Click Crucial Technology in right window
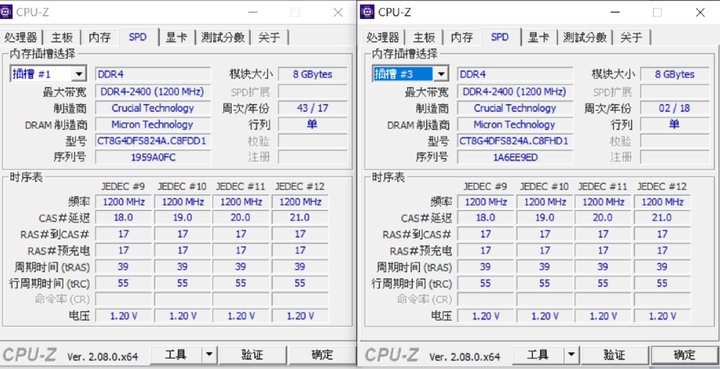Image resolution: width=720 pixels, height=369 pixels. click(515, 108)
